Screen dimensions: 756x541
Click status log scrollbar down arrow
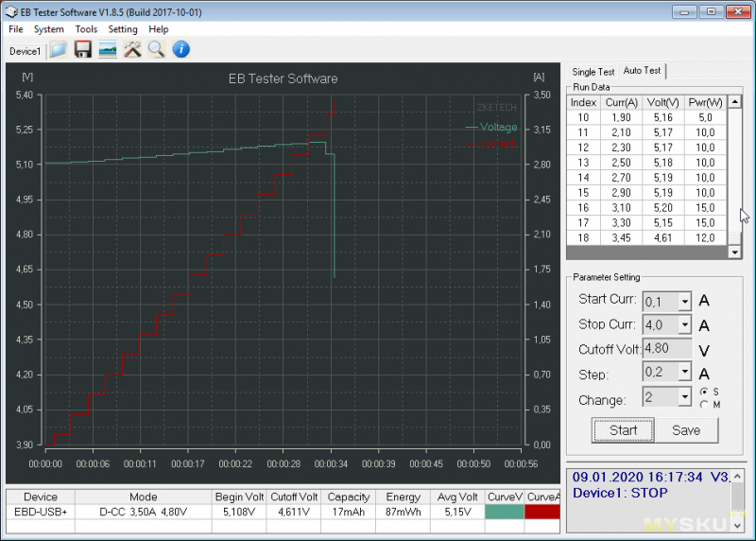point(737,526)
